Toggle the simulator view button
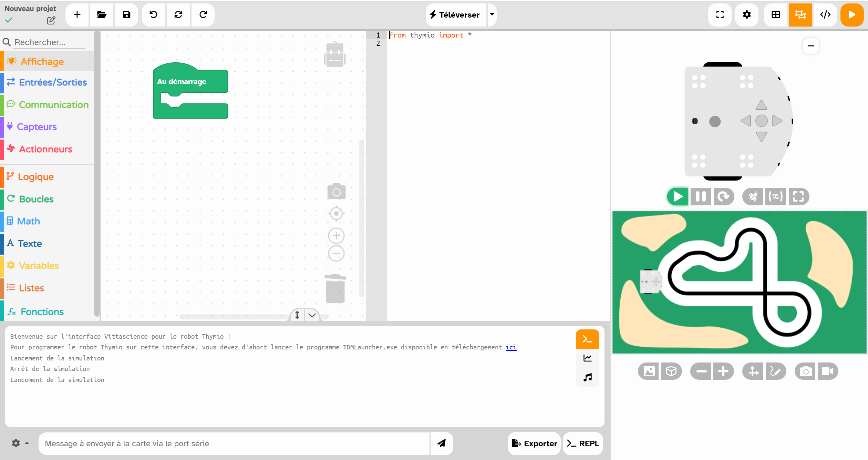 click(x=800, y=14)
